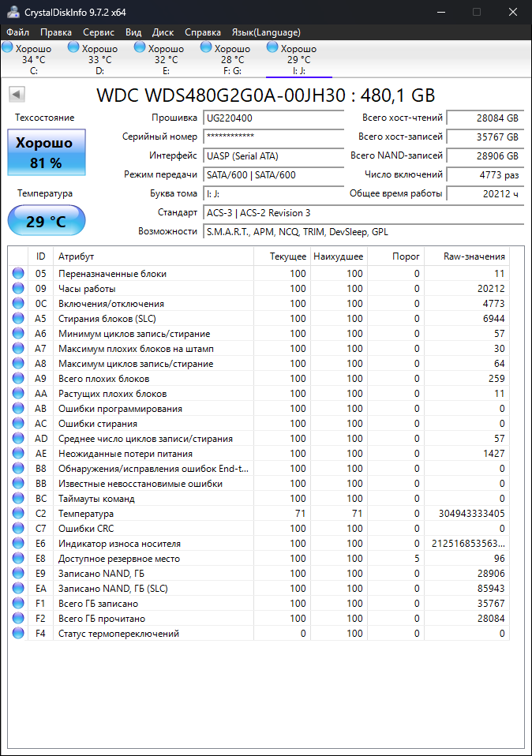Select the row Всего ГБ прочитано

[259, 618]
